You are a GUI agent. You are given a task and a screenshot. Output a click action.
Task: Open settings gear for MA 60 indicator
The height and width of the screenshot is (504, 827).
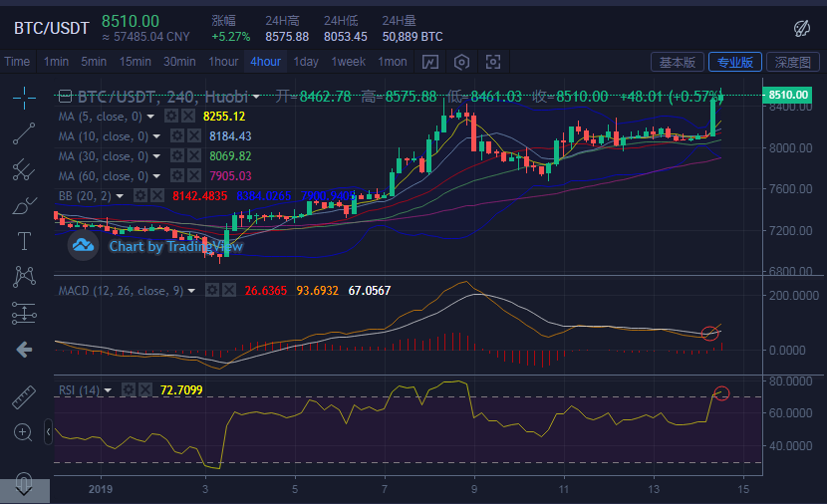[x=177, y=175]
